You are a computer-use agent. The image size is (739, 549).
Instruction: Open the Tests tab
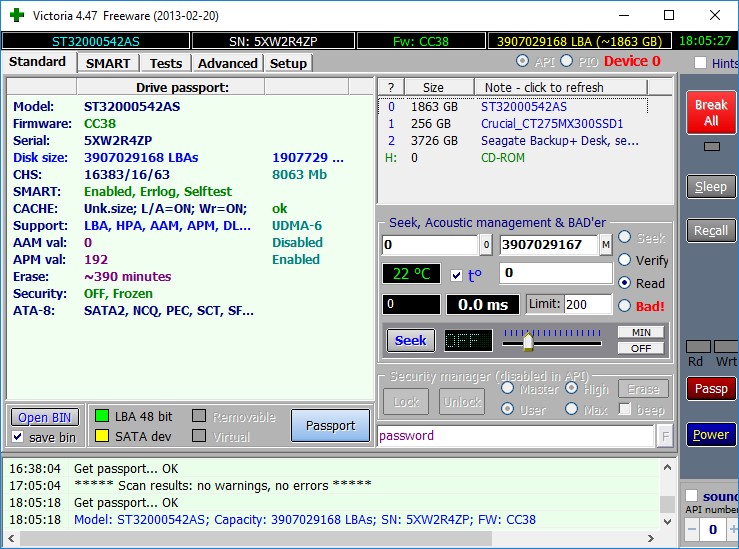pos(165,63)
